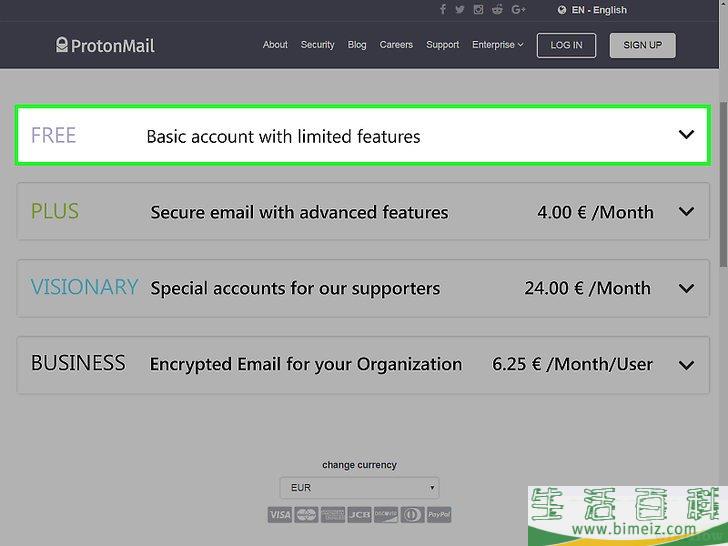Screen dimensions: 728x546
Task: Click the Diners Club payment icon
Action: pos(412,514)
